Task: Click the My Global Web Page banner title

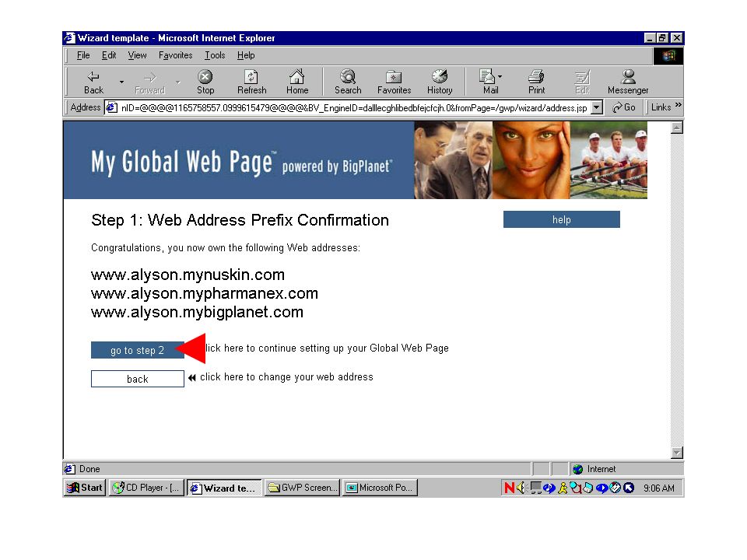Action: 181,162
